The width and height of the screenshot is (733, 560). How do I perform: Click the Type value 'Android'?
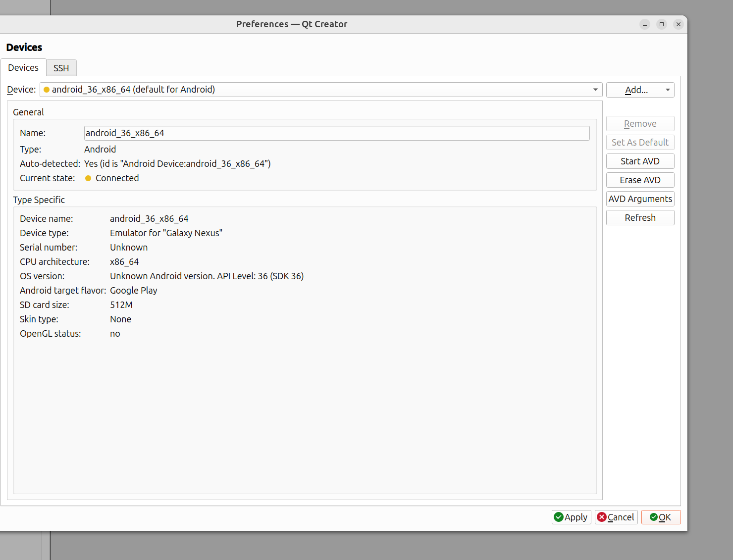pyautogui.click(x=100, y=150)
